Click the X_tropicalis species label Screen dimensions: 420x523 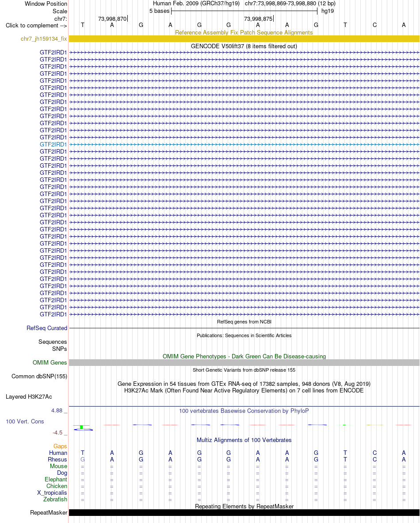[52, 493]
